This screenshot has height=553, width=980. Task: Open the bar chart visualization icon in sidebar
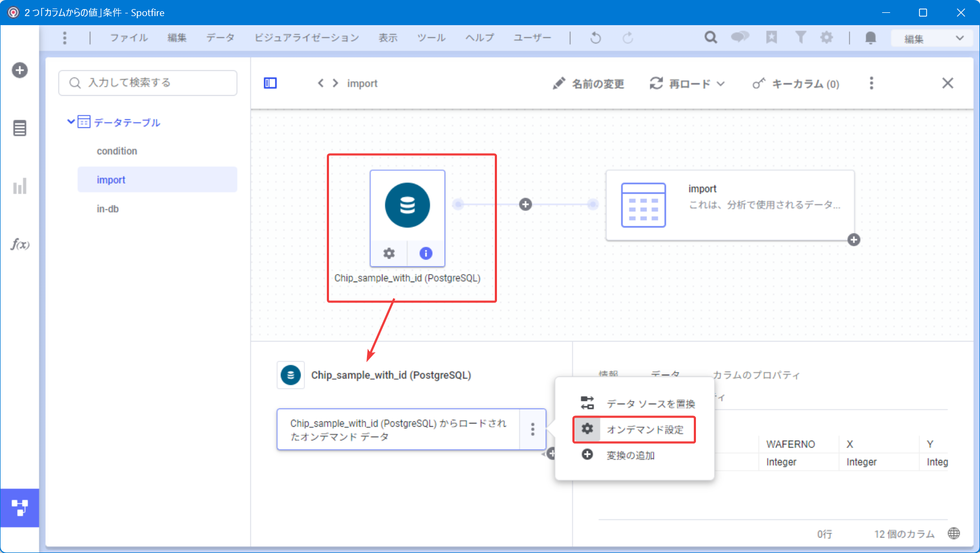pos(20,186)
